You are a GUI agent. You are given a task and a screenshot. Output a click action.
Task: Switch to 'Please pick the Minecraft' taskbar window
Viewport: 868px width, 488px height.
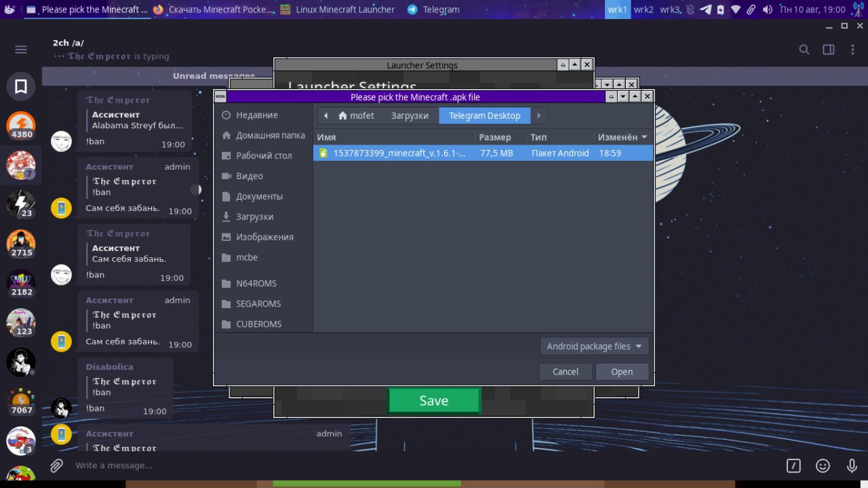click(87, 10)
